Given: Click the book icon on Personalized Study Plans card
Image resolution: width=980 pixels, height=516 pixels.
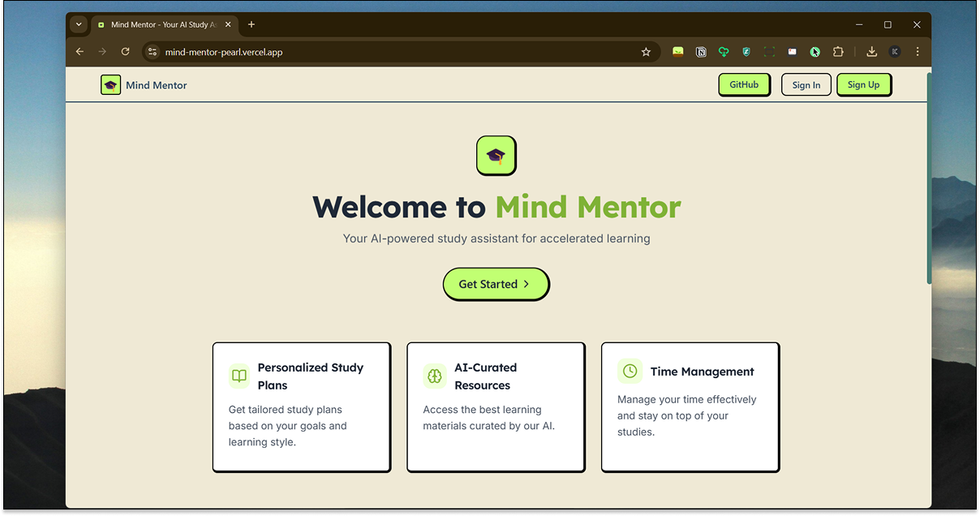Looking at the screenshot, I should (239, 376).
